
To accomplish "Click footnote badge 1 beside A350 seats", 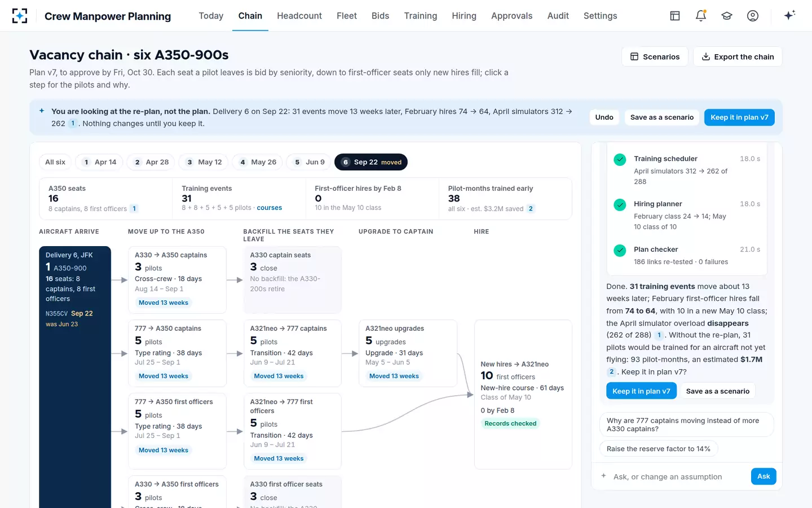I will pyautogui.click(x=134, y=208).
